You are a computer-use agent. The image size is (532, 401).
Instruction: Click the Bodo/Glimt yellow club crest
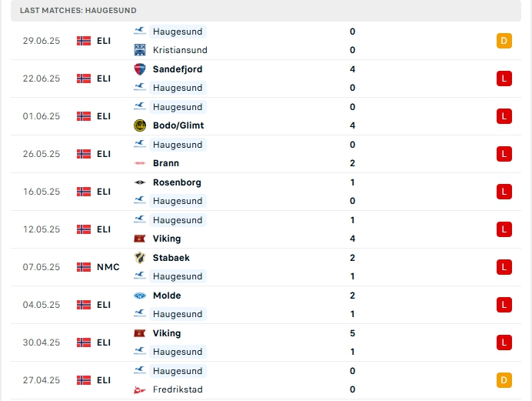point(140,125)
